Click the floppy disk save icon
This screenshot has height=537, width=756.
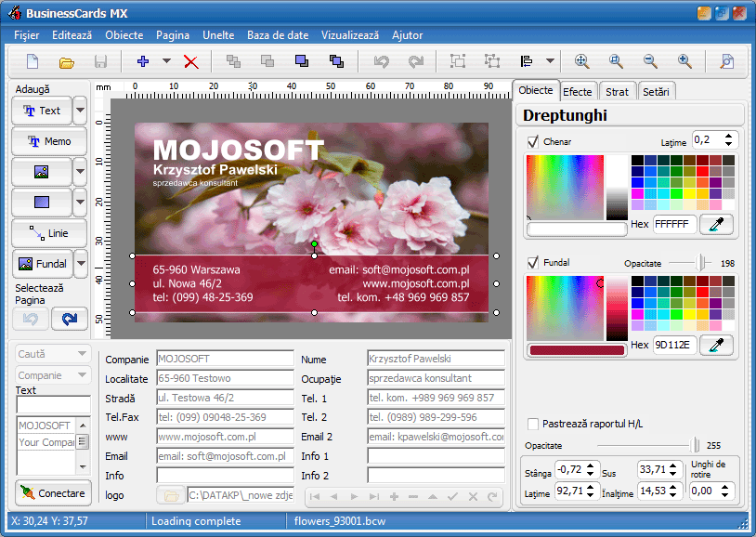coord(100,61)
